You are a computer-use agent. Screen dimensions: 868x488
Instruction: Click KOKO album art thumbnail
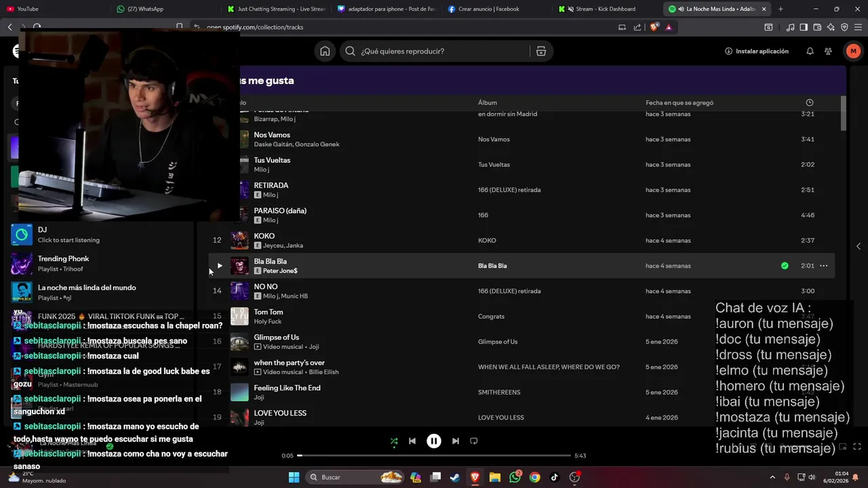[239, 241]
